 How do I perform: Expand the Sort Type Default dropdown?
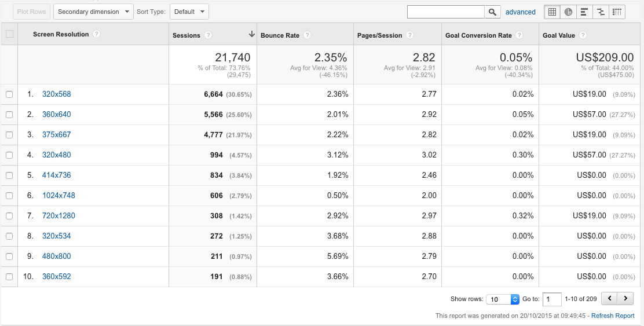[189, 12]
